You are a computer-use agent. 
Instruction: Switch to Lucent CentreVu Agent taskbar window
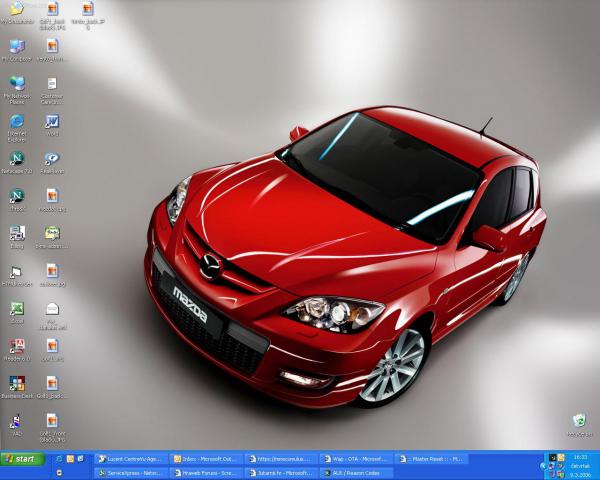point(132,459)
